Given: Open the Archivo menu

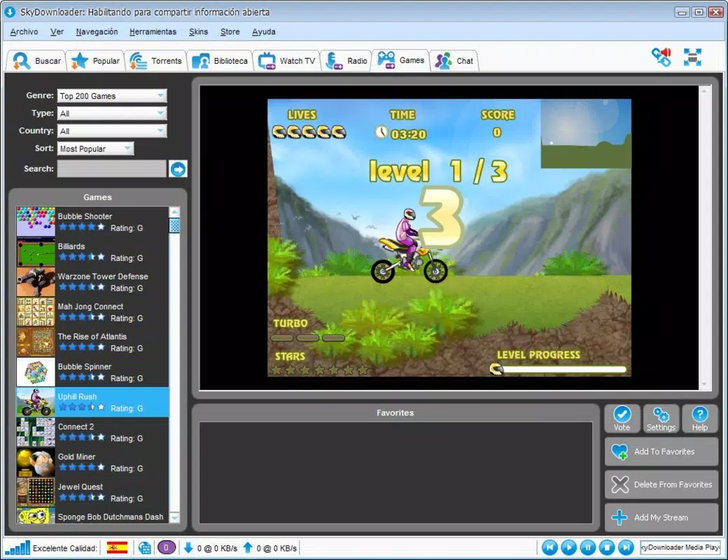Looking at the screenshot, I should [x=24, y=31].
